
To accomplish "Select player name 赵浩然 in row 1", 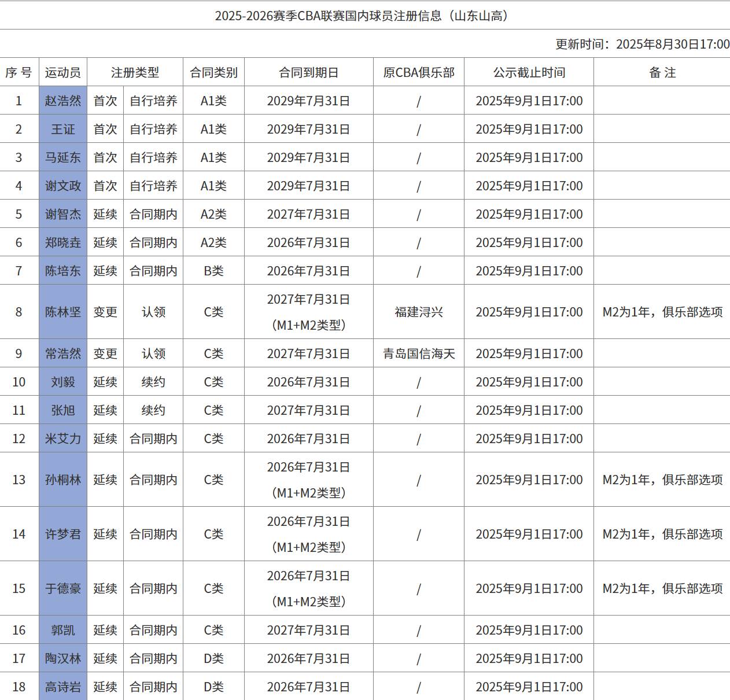I will 62,101.
